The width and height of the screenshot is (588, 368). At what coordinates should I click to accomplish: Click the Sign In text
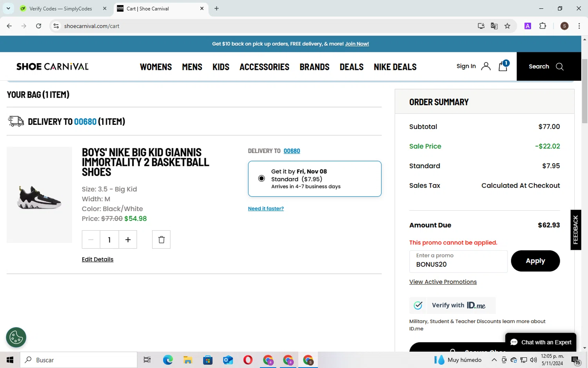[x=466, y=66]
